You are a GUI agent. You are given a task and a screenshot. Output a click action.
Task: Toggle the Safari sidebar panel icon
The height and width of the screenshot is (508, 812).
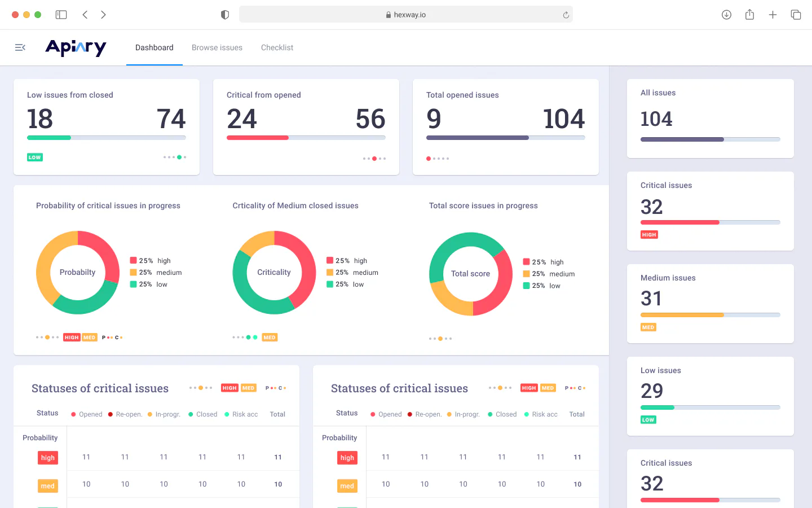click(61, 15)
